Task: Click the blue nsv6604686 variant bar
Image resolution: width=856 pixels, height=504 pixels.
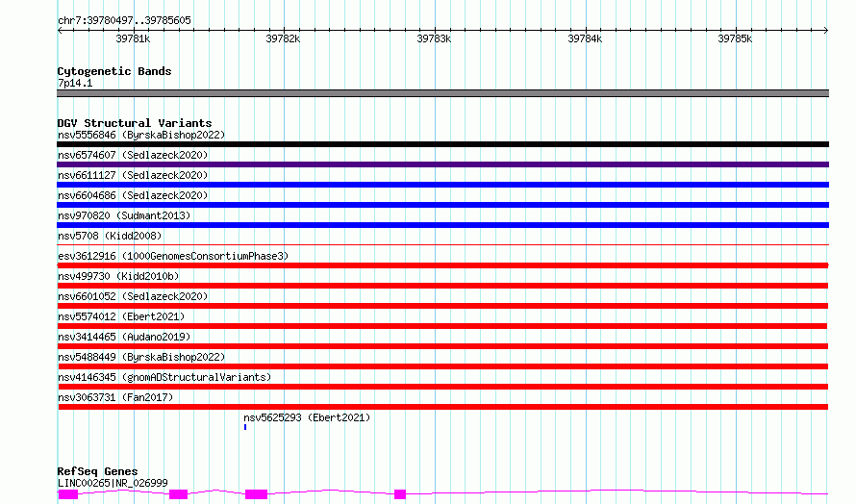Action: point(442,205)
